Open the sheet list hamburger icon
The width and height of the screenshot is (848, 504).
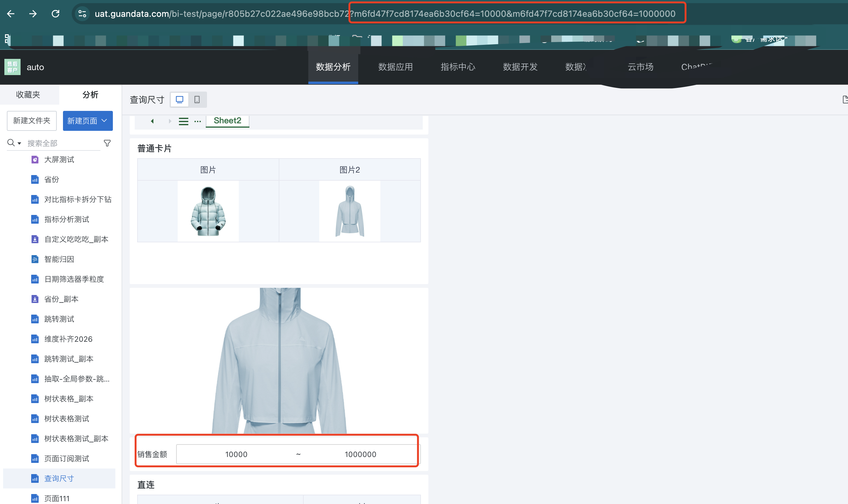(184, 121)
